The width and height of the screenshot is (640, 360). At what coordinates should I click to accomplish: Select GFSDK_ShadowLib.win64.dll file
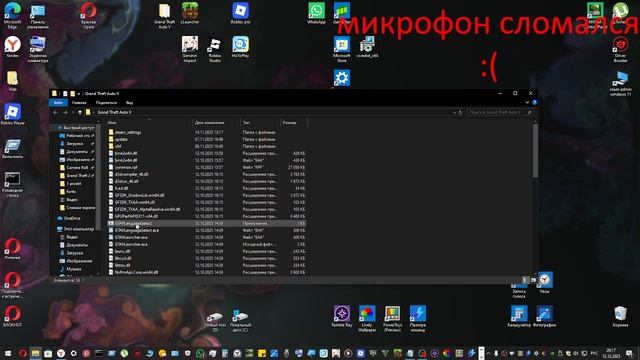(207, 195)
